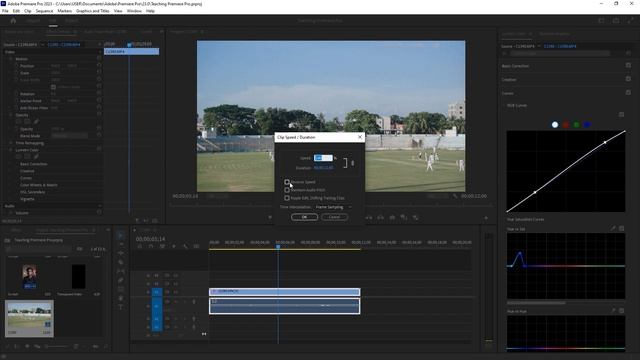The width and height of the screenshot is (640, 360).
Task: Open Source clip dropdown in Effect Controls
Action: tap(42, 44)
